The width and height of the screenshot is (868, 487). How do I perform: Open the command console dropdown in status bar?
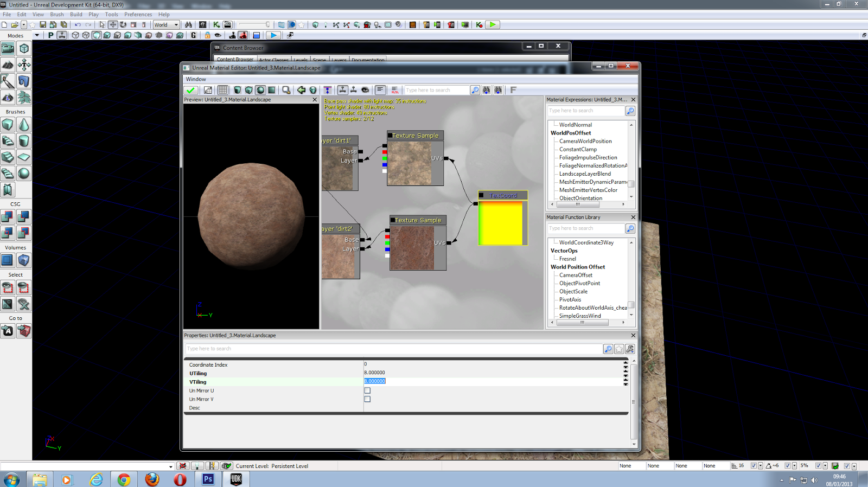click(x=170, y=466)
